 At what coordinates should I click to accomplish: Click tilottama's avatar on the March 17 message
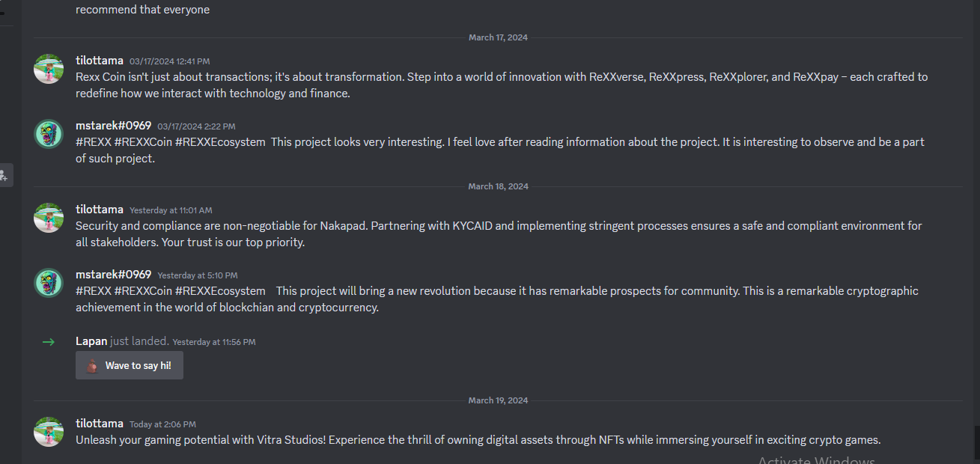pyautogui.click(x=49, y=69)
